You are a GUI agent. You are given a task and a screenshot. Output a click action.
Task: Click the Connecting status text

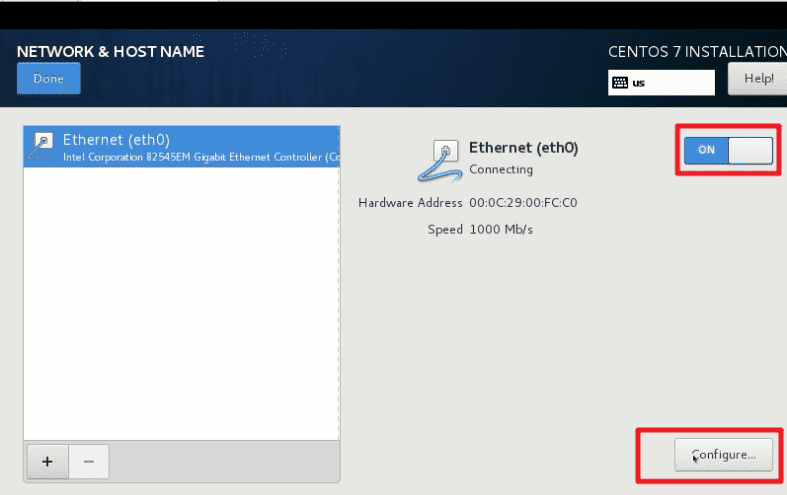(x=501, y=170)
